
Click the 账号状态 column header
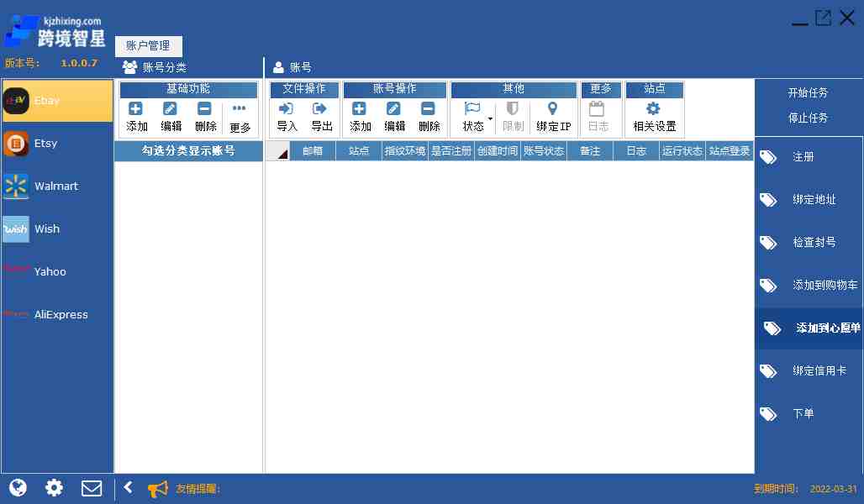(544, 151)
